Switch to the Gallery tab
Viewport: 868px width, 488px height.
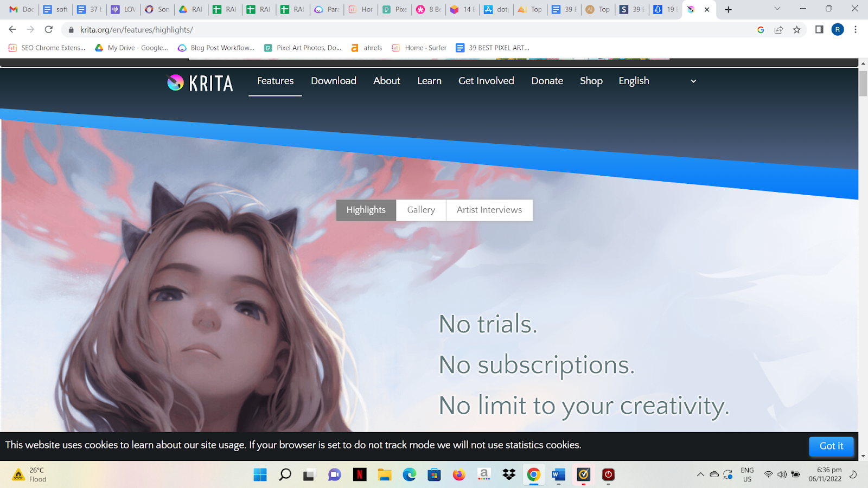click(x=421, y=210)
